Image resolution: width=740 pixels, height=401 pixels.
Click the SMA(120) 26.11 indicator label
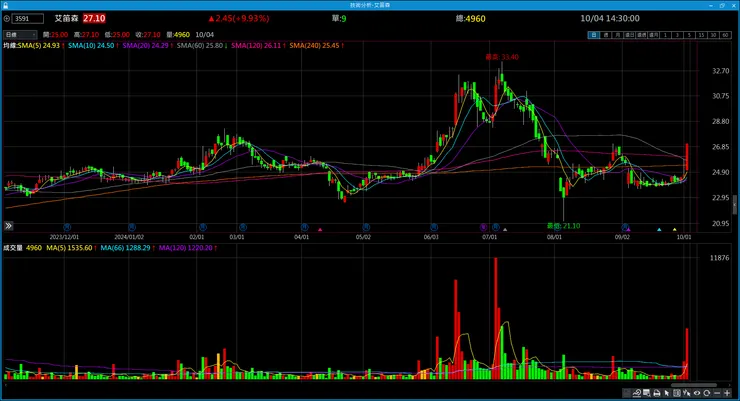pyautogui.click(x=258, y=45)
